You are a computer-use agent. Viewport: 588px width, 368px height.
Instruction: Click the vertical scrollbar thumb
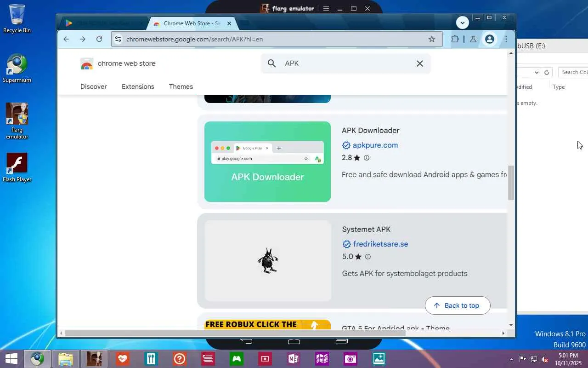click(511, 183)
